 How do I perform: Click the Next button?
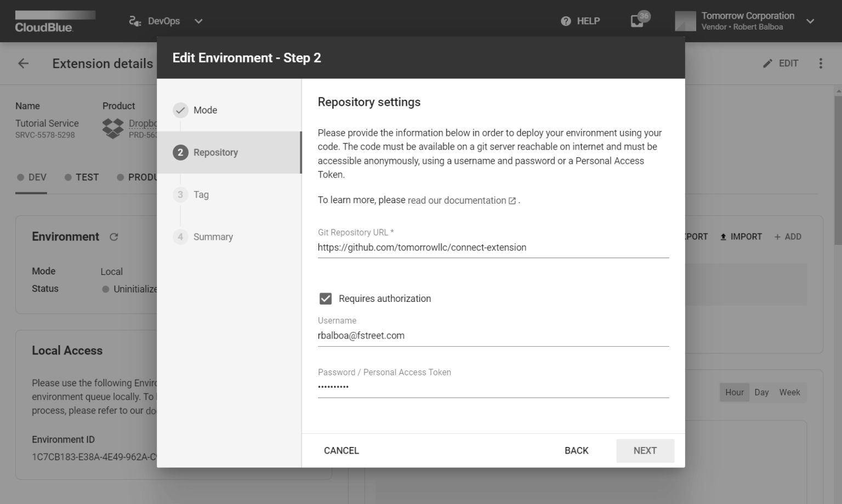pos(645,450)
